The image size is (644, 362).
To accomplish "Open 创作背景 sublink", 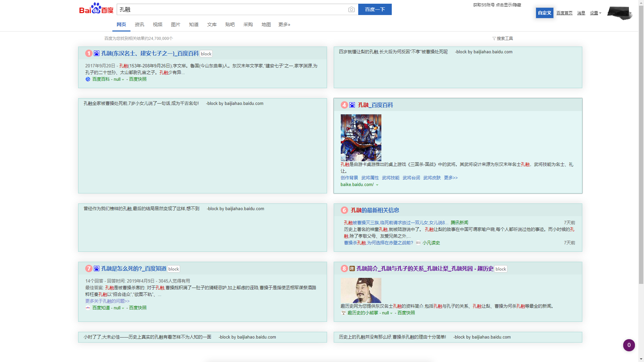I will pyautogui.click(x=349, y=178).
